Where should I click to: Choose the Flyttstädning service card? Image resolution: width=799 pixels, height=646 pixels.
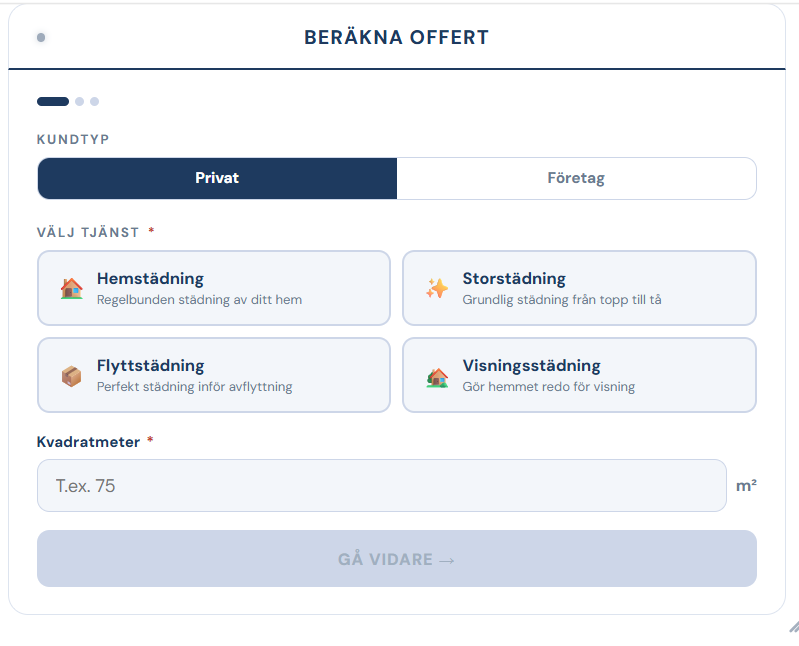(214, 375)
